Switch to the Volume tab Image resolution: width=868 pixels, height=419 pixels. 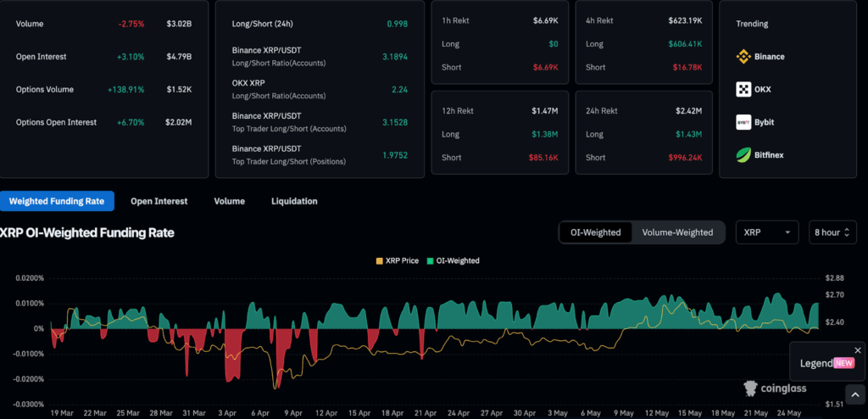pyautogui.click(x=229, y=201)
